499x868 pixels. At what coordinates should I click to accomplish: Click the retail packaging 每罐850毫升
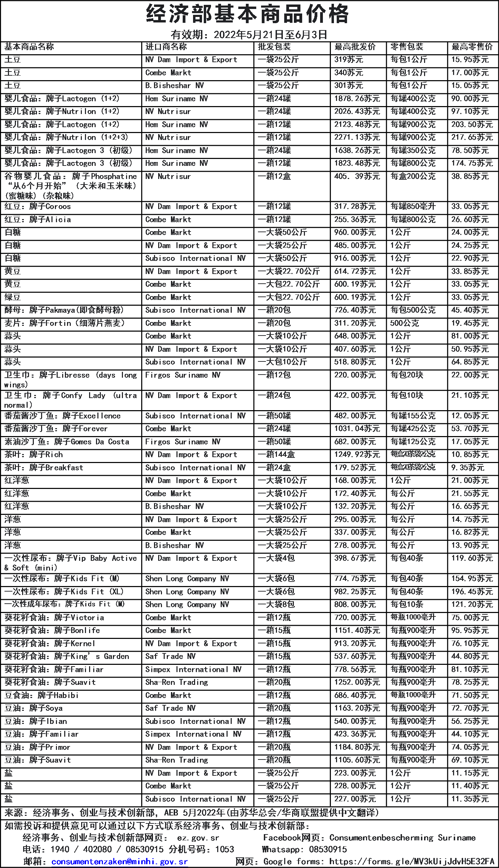413,207
